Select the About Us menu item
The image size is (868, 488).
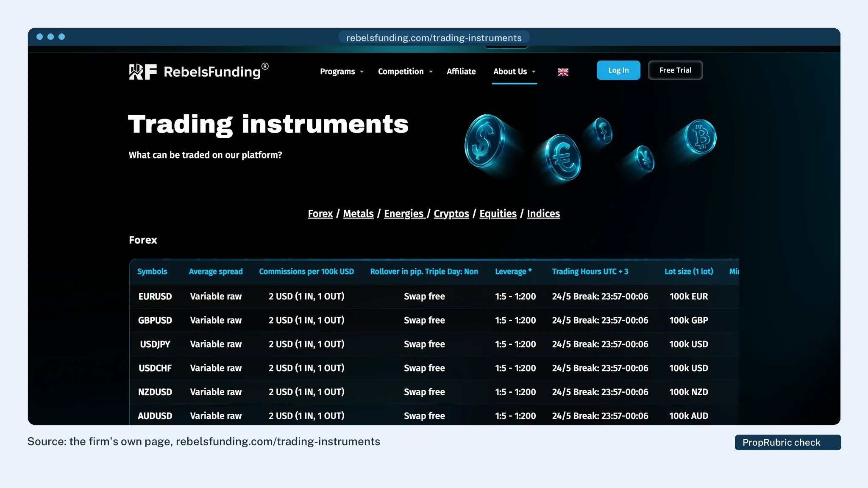[510, 71]
